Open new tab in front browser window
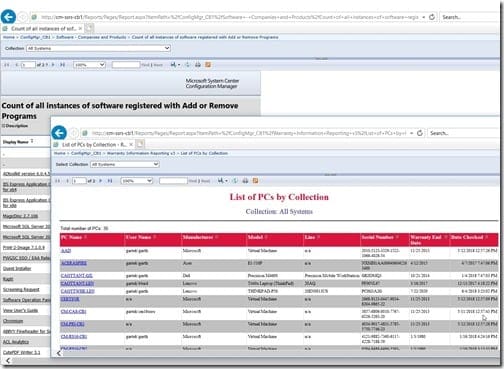504x369 pixels. click(140, 144)
